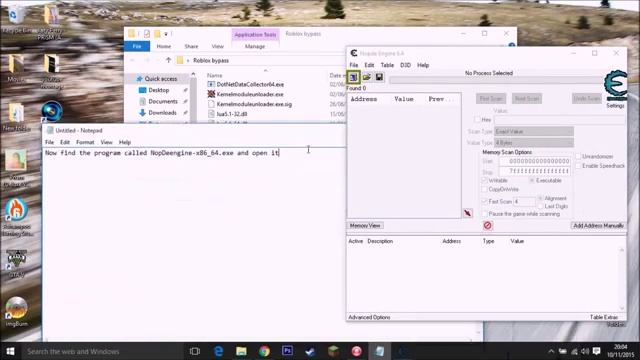Image resolution: width=640 pixels, height=360 pixels.
Task: Select Downloads in Explorer Quick access
Action: pyautogui.click(x=162, y=113)
